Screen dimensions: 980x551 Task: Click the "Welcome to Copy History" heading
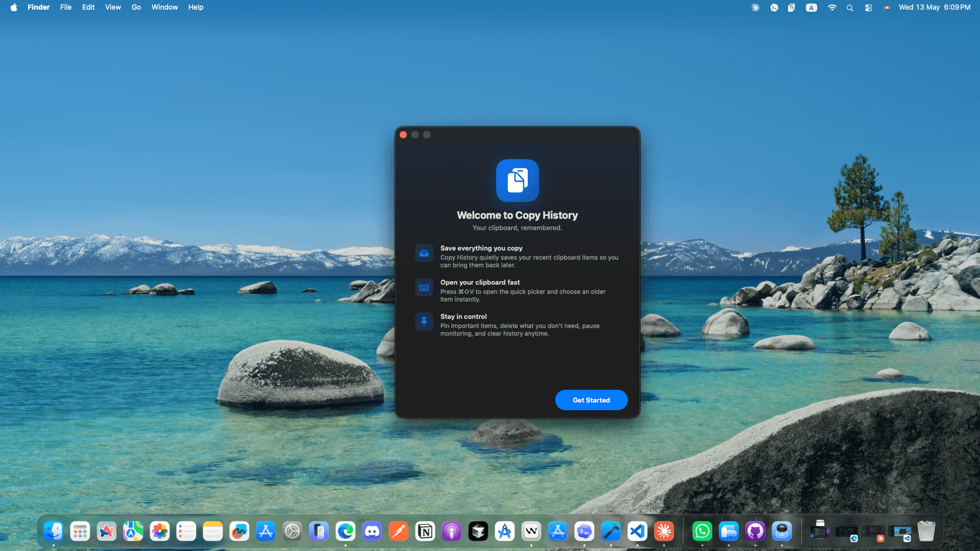pyautogui.click(x=517, y=215)
